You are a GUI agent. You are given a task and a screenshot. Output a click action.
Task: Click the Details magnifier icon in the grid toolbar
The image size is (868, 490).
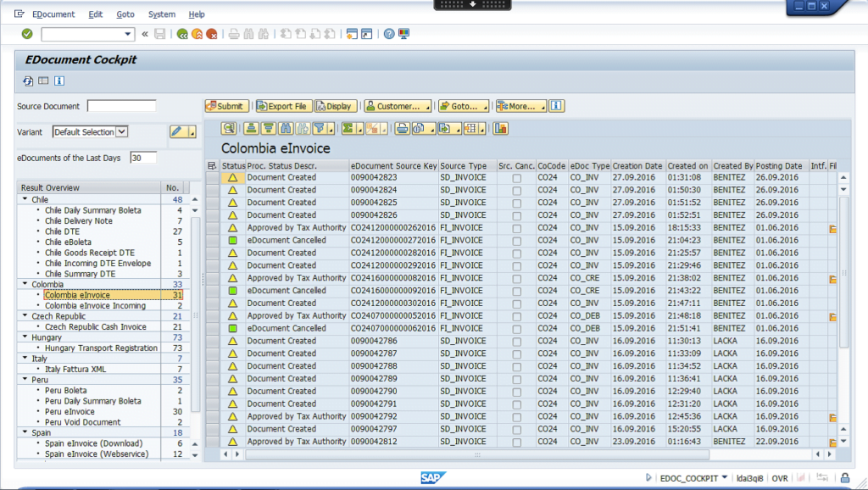click(x=229, y=129)
